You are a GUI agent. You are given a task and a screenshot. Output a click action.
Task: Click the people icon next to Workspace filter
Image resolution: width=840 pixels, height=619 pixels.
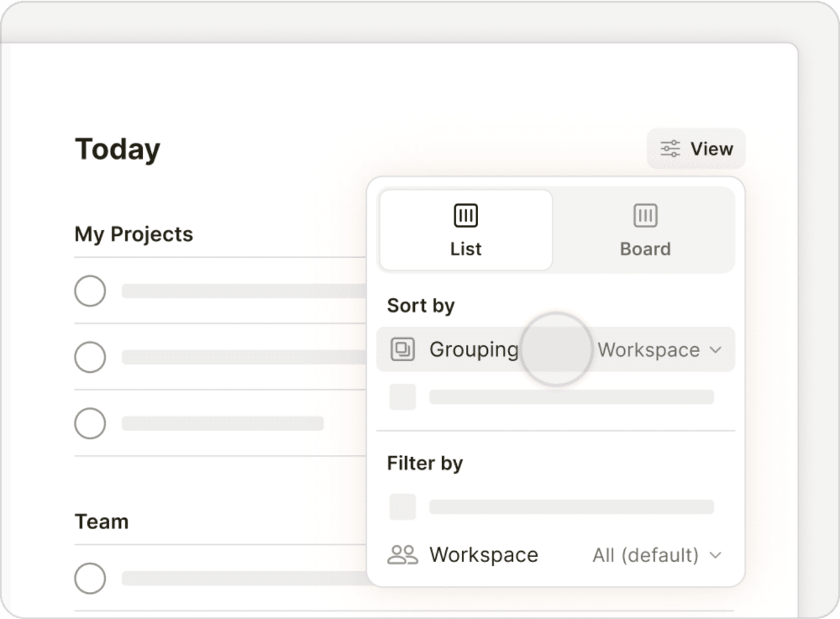(402, 554)
